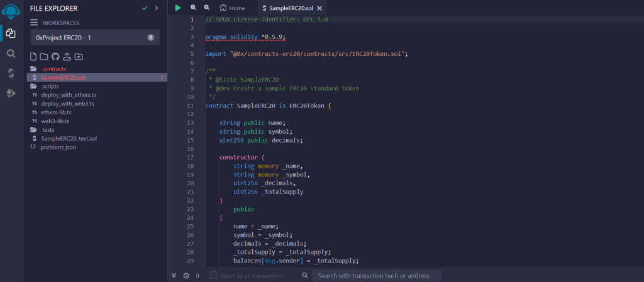Click the GitHub gist publish icon
The image size is (644, 282).
(x=55, y=57)
